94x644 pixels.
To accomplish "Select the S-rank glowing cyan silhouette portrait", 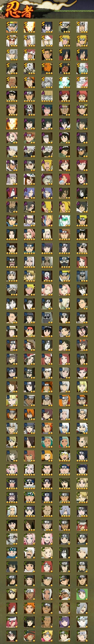I will (x=64, y=82).
